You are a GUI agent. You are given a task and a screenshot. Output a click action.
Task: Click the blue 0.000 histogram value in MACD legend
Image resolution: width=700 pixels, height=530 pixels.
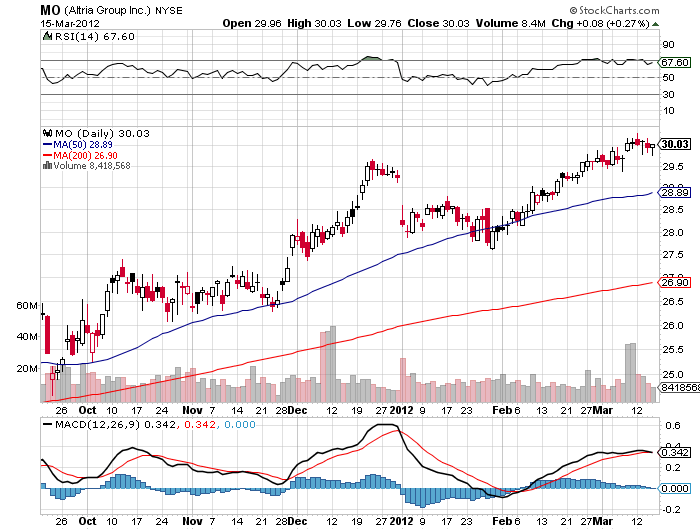point(240,424)
